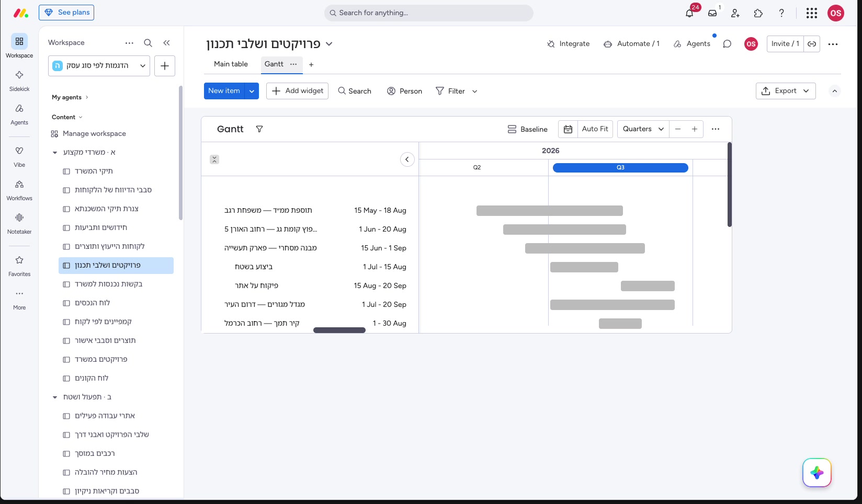Screen dimensions: 862x504
Task: Open the notifications bell
Action: (689, 13)
